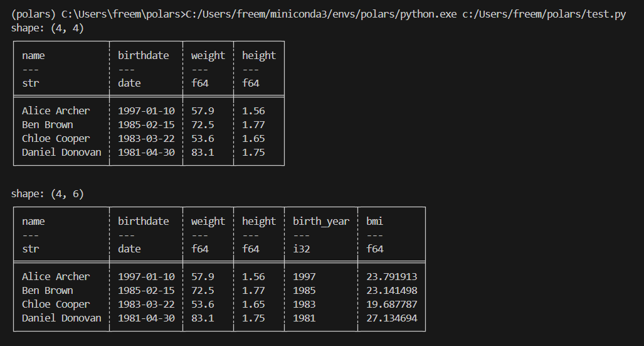Click height value 1.65 in second table

(x=253, y=305)
